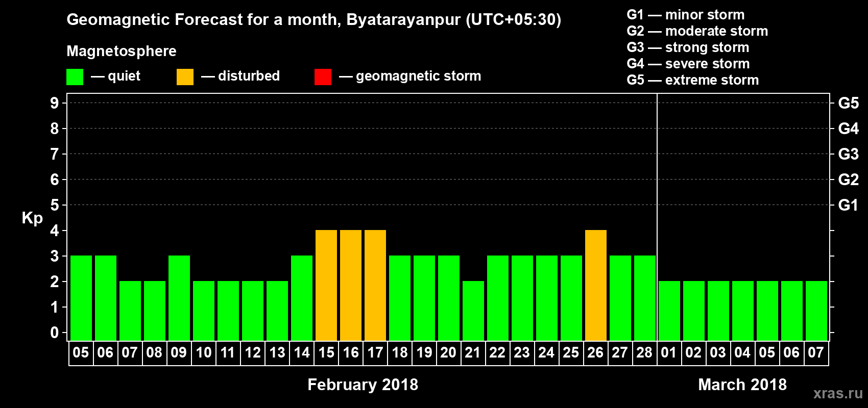Screen dimensions: 868x408
Task: Click the green bar for February 05
Action: point(81,298)
